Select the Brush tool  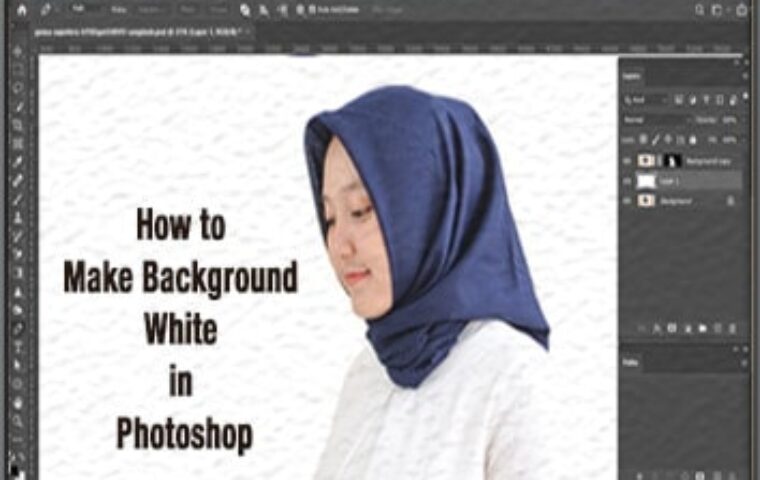tap(18, 199)
